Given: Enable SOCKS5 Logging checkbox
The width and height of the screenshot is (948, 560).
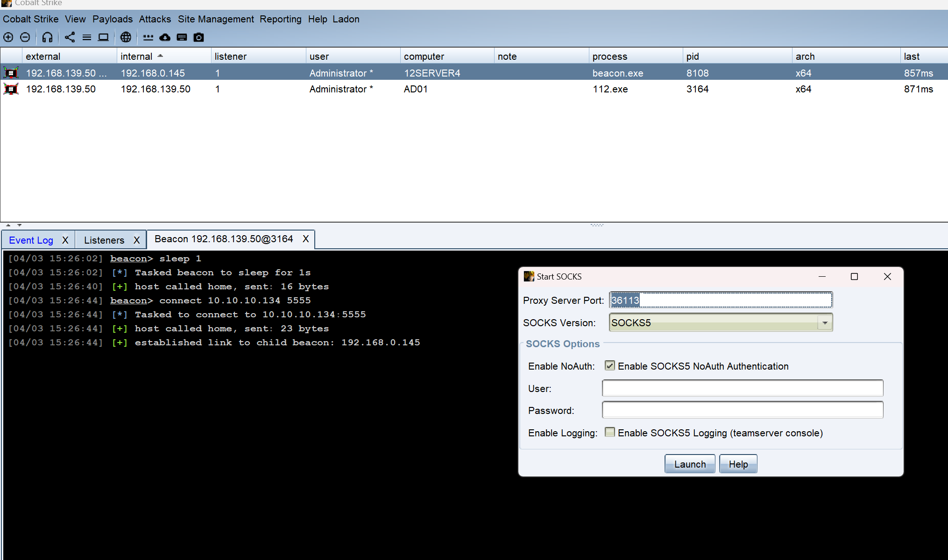Looking at the screenshot, I should [610, 433].
